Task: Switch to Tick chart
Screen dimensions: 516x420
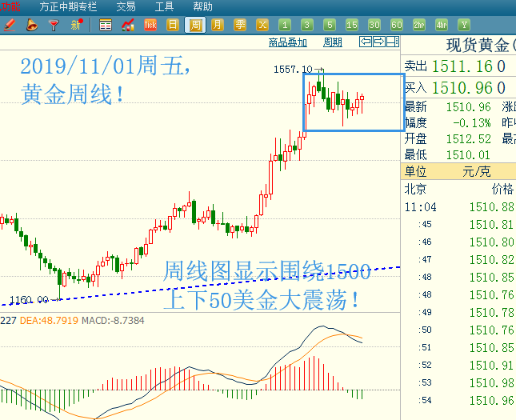Action: pos(150,25)
